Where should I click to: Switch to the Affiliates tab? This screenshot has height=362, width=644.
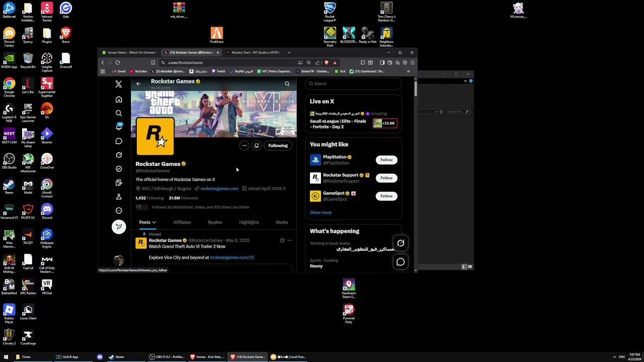point(182,222)
